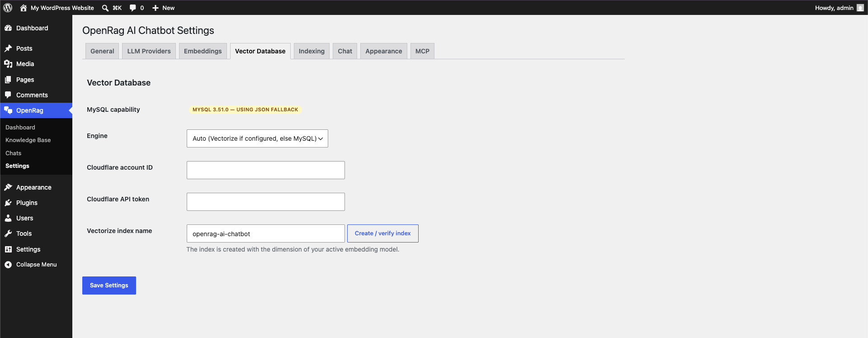Viewport: 868px width, 338px height.
Task: Click the Plugins plug icon
Action: (8, 203)
